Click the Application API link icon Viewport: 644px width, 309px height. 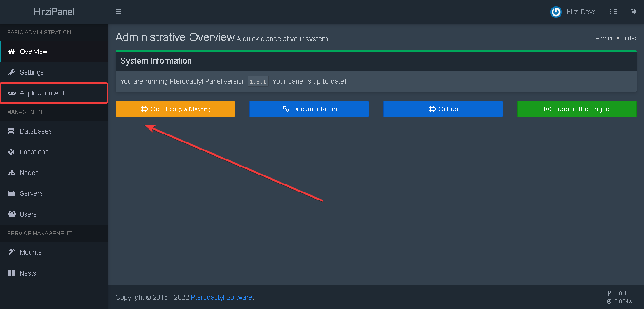tap(12, 93)
